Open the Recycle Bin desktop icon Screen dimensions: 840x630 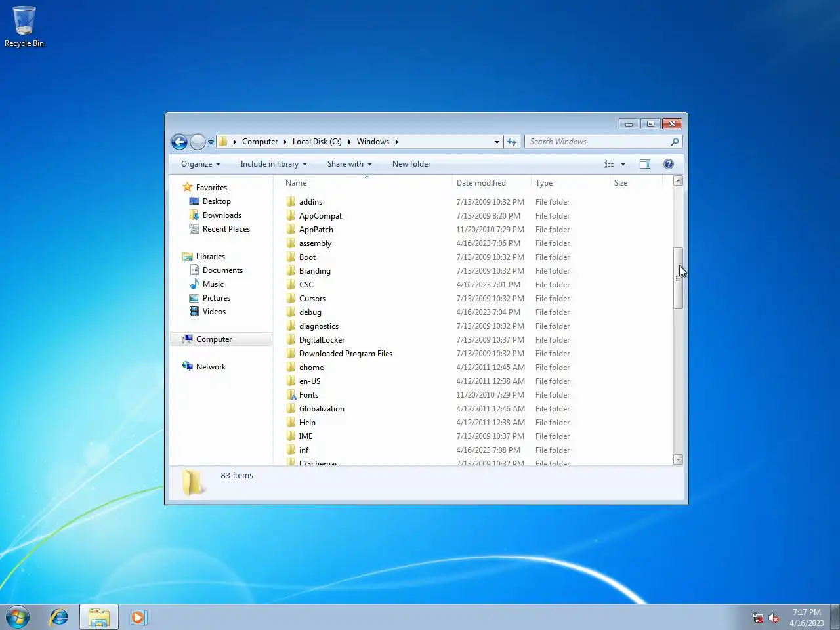click(x=24, y=27)
